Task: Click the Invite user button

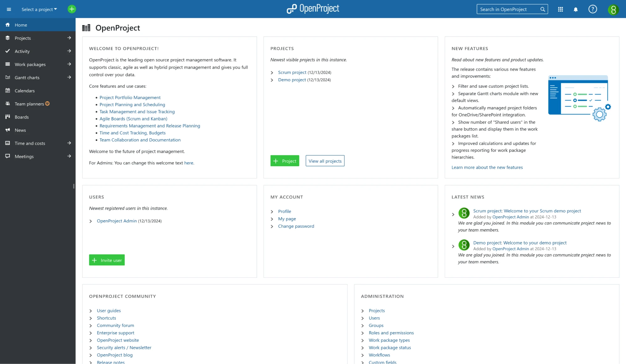Action: click(107, 260)
